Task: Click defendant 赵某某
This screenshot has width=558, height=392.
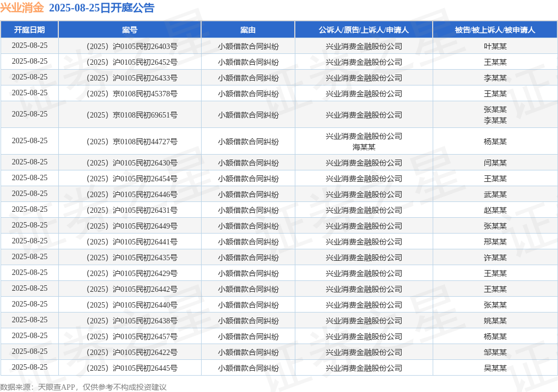Action: (x=495, y=210)
